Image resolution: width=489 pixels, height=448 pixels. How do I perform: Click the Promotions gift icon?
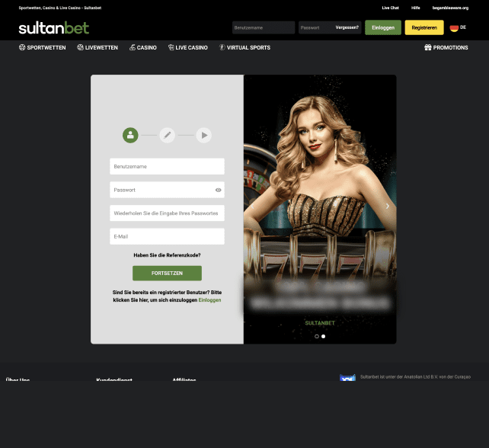click(428, 47)
